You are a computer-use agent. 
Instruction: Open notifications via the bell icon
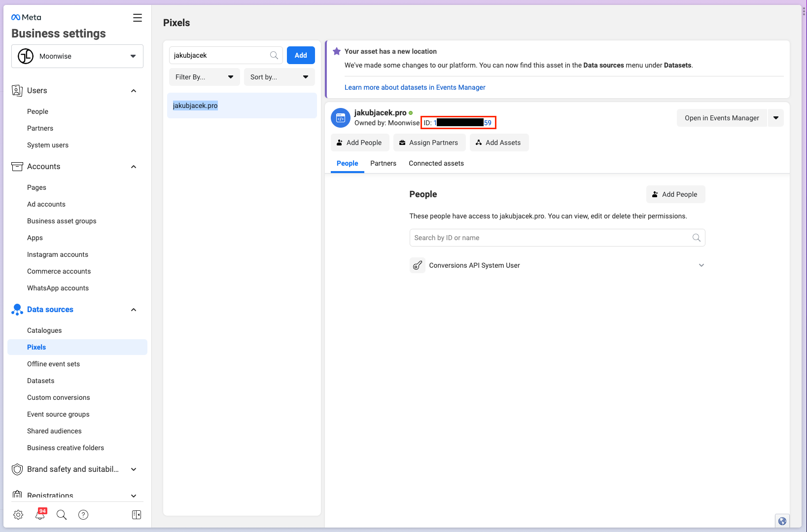(x=40, y=514)
